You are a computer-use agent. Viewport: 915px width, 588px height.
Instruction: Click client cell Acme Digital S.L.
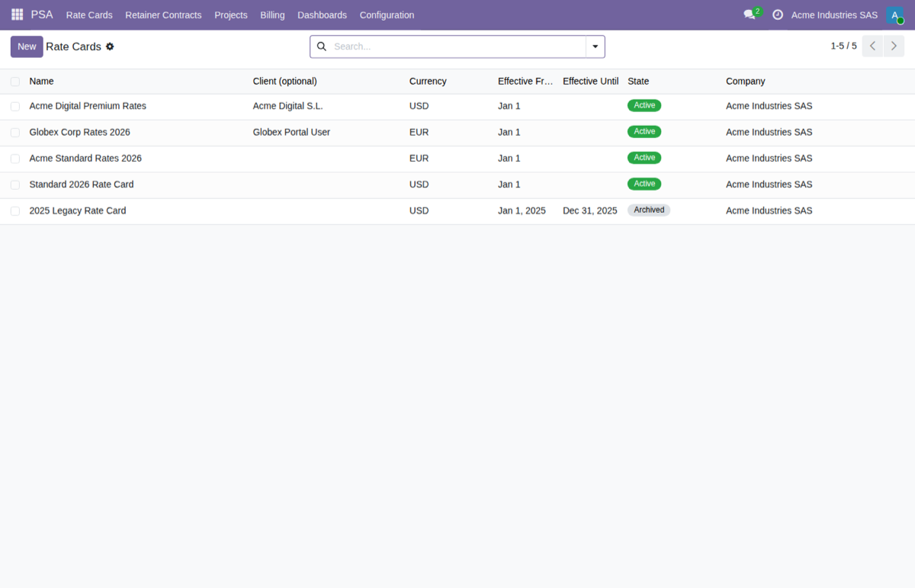point(287,106)
